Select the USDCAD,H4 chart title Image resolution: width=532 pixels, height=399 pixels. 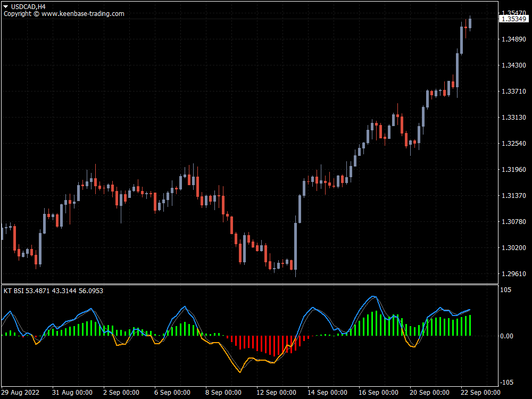tap(28, 7)
